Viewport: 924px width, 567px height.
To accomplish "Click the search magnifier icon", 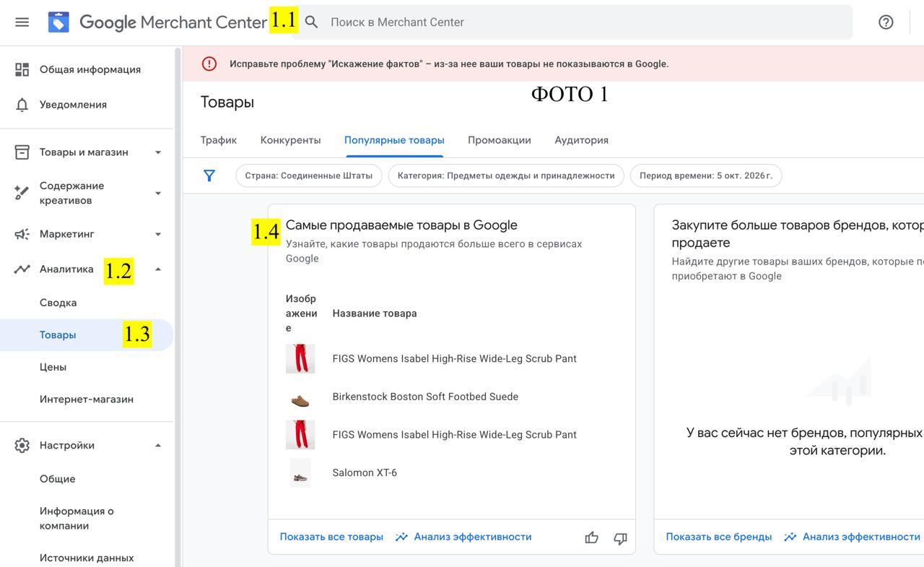I will (x=312, y=22).
